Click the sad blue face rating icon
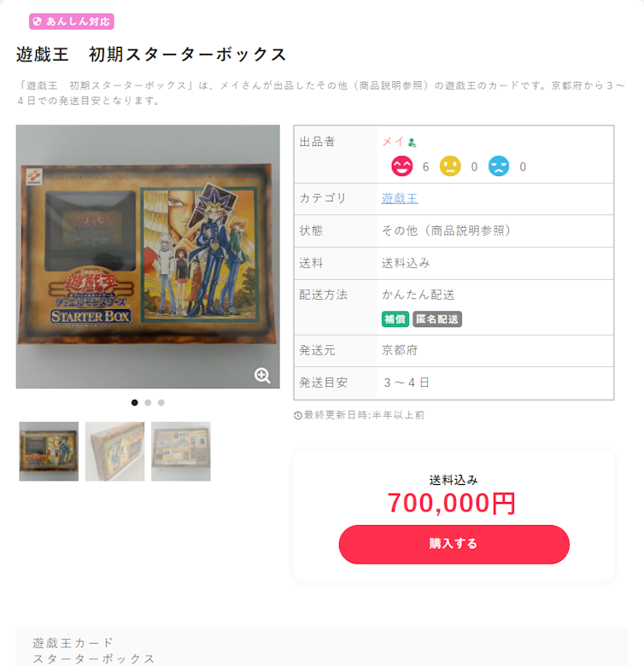 499,166
